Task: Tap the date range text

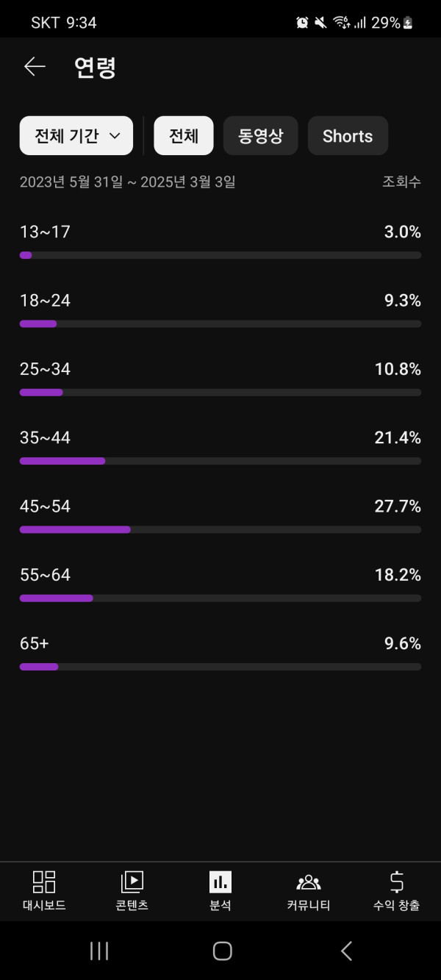Action: [x=127, y=182]
